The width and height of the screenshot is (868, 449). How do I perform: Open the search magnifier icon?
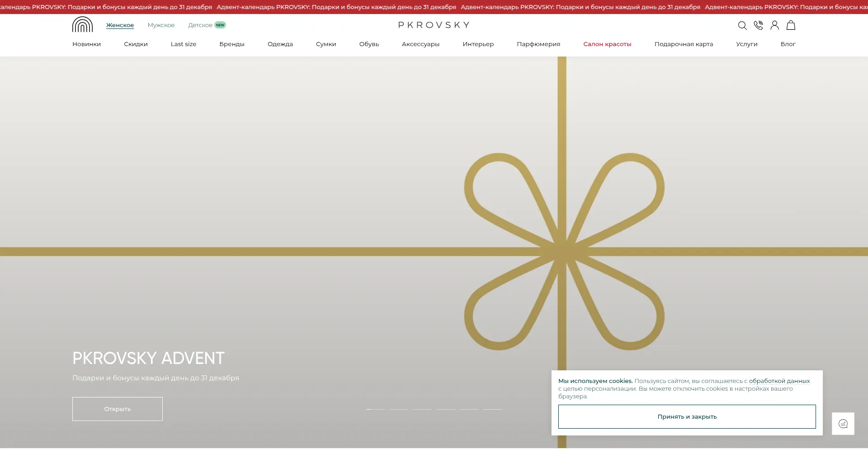pyautogui.click(x=742, y=25)
